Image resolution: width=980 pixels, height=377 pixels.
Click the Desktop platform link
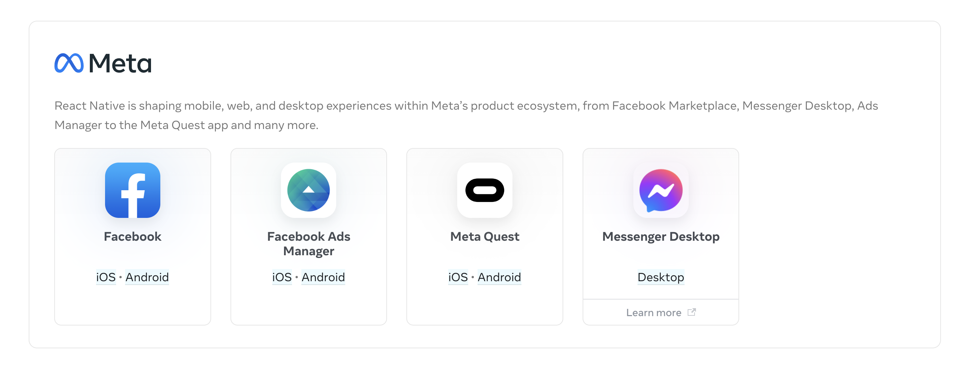660,277
